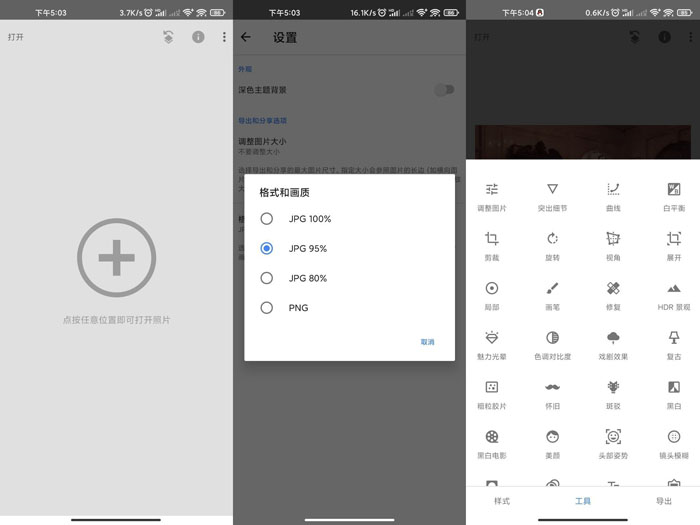Choose the PNG format radio option
700x525 pixels.
pyautogui.click(x=267, y=308)
